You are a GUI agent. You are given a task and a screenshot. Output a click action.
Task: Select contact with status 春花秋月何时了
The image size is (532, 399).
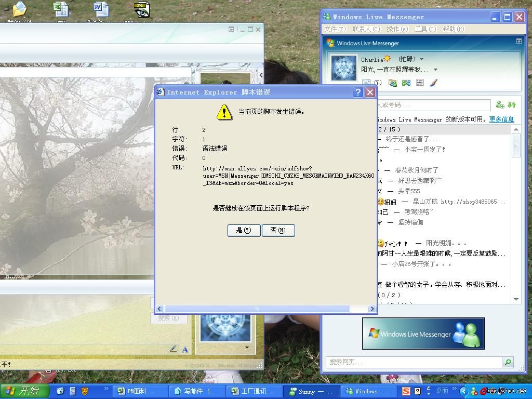444,170
